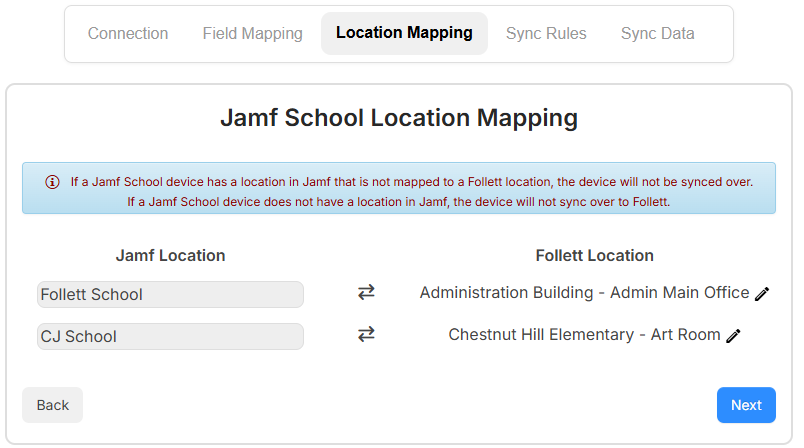Click the Back button
This screenshot has width=804, height=448.
click(x=52, y=405)
